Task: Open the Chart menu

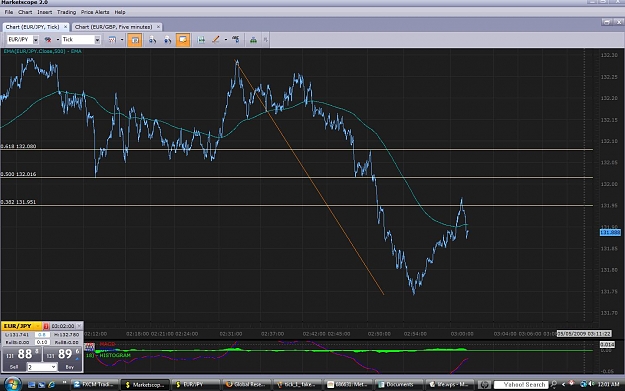Action: pos(25,12)
